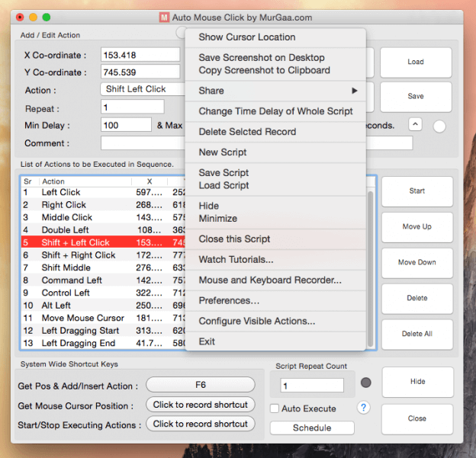Click the blue question mark help icon
This screenshot has width=476, height=458.
(x=363, y=408)
